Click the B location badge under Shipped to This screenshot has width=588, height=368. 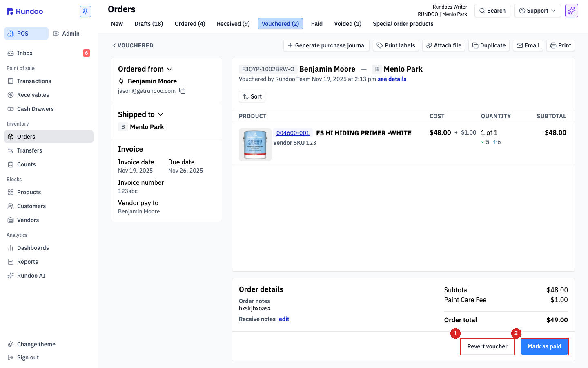click(x=123, y=127)
